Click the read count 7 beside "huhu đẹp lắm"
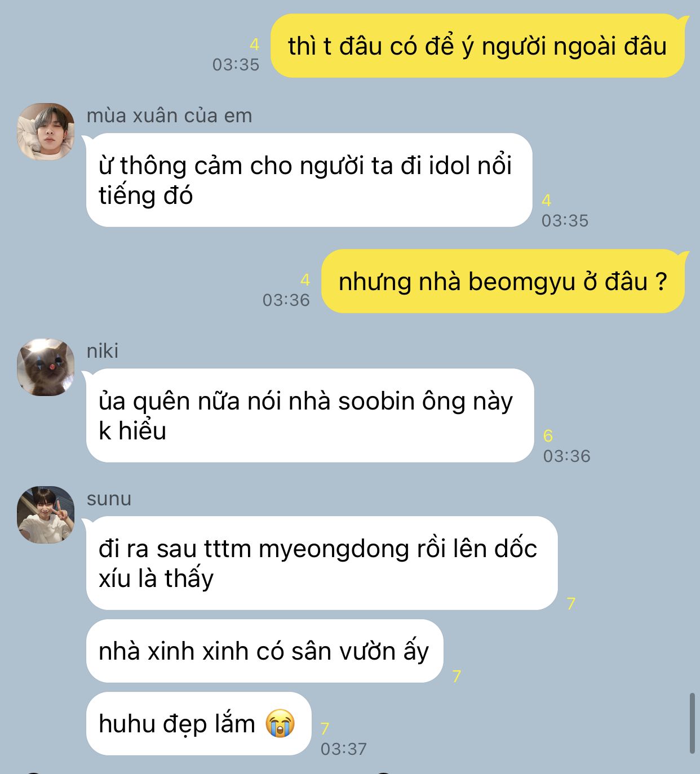The height and width of the screenshot is (774, 700). point(325,728)
